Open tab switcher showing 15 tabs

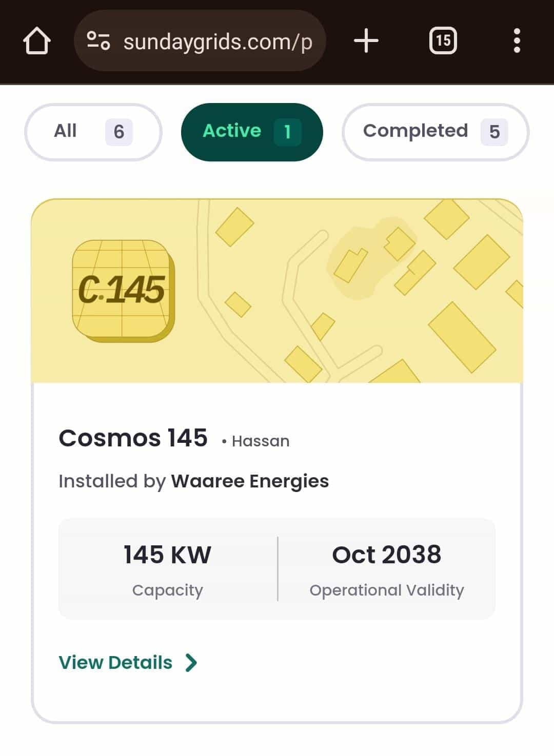443,41
